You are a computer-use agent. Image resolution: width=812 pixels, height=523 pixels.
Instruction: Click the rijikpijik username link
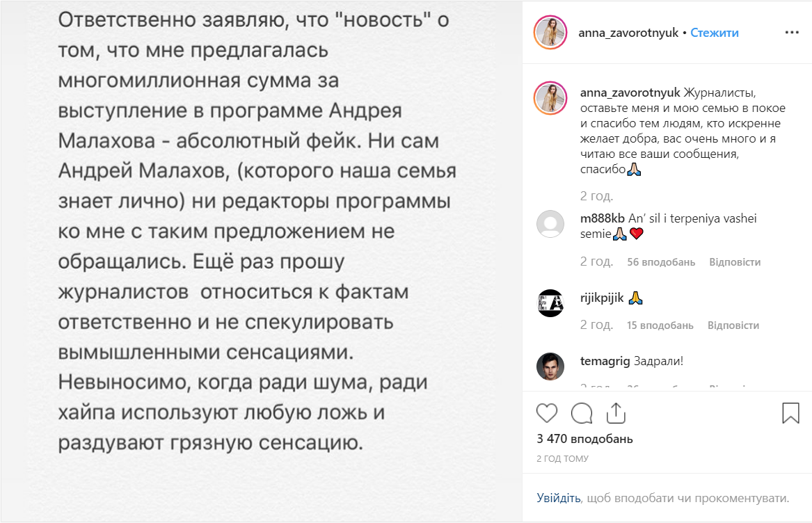[x=602, y=298]
